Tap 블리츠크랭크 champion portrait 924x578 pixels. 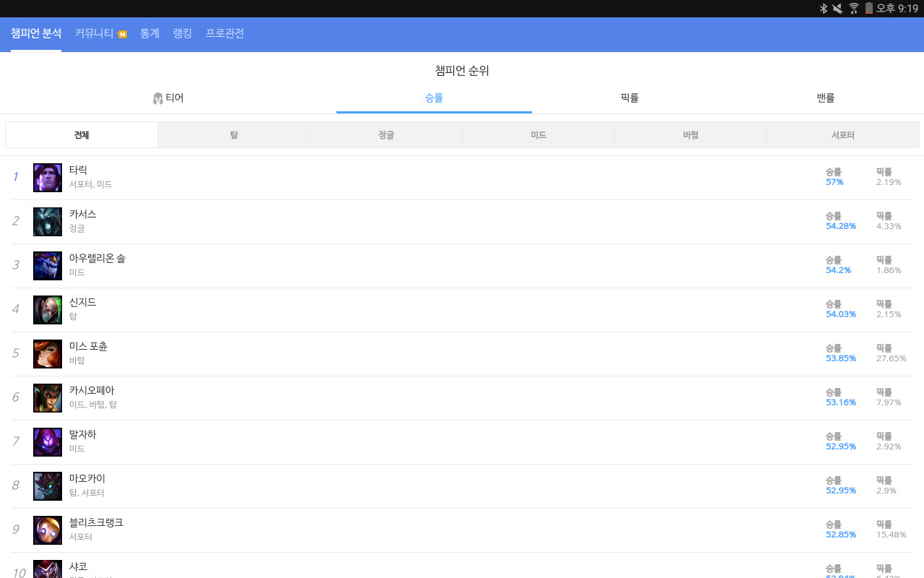click(x=48, y=530)
